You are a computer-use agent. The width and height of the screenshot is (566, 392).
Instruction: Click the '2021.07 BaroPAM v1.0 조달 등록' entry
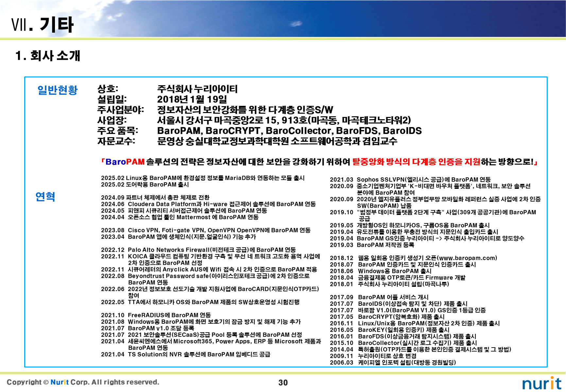pos(147,328)
